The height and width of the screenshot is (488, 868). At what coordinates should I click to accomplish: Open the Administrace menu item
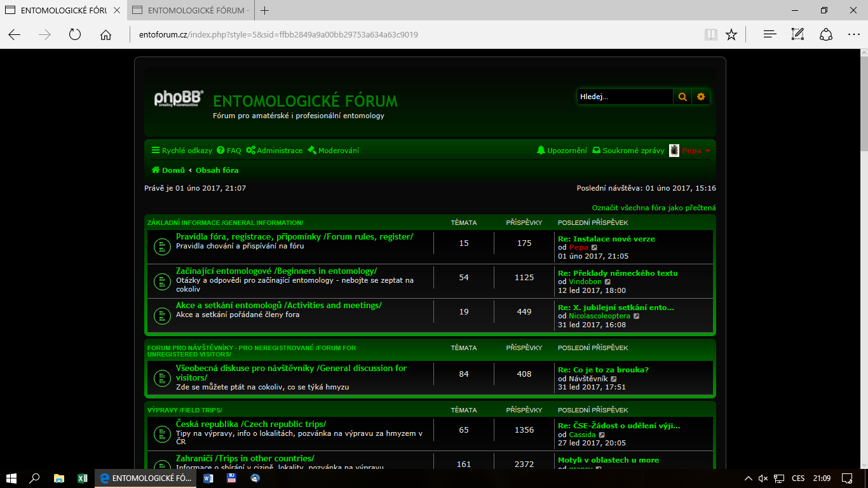275,151
